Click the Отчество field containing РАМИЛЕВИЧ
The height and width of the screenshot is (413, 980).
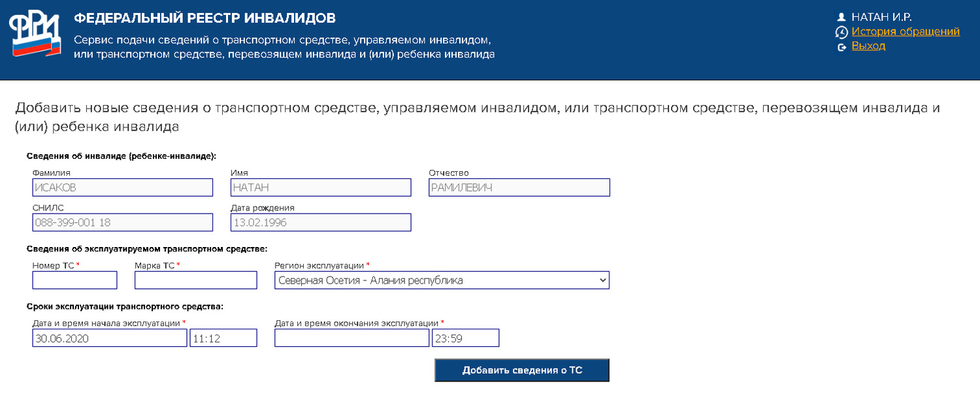point(519,188)
